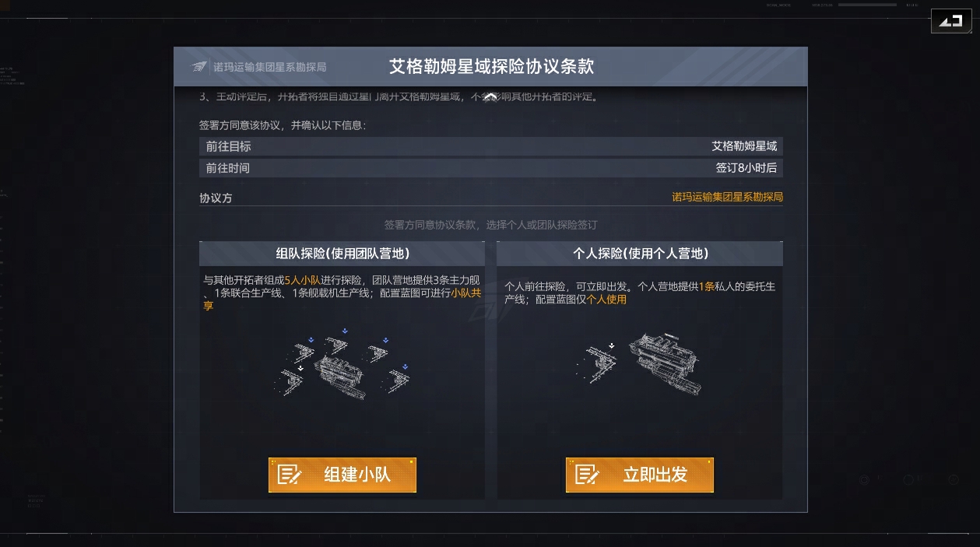Open the orange 诺玛运输集团星系勘探局 link
The width and height of the screenshot is (980, 547).
pyautogui.click(x=728, y=197)
